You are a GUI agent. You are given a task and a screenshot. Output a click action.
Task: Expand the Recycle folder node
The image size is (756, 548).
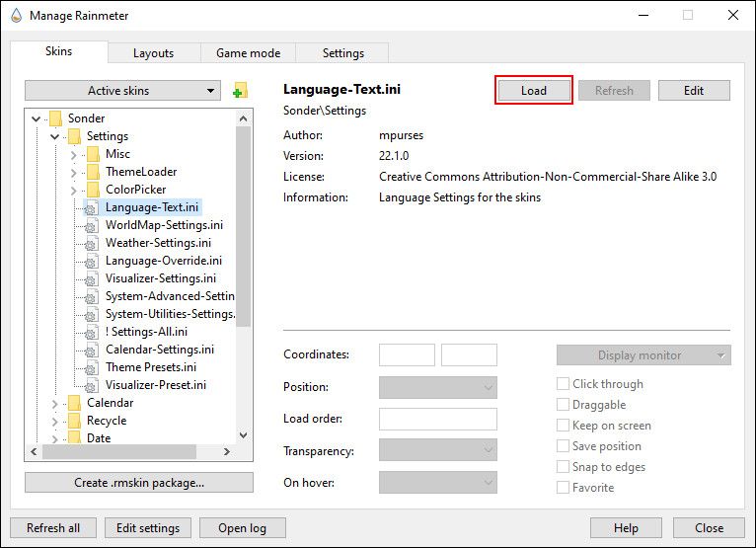click(54, 422)
